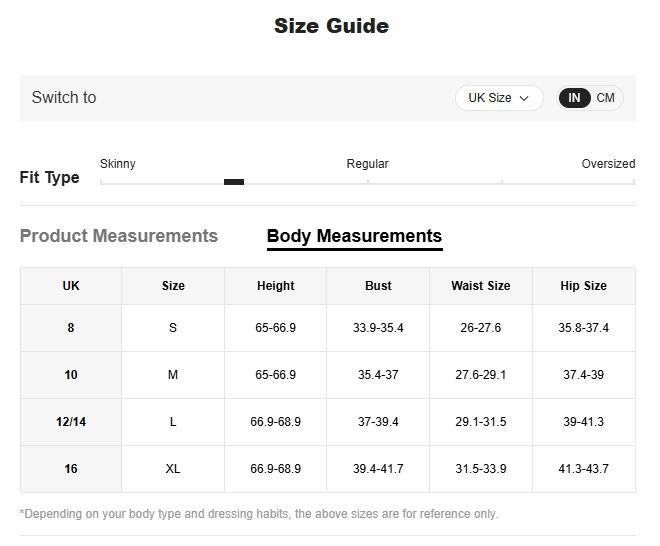Viewport: 660px width, 546px height.
Task: Select the XL size cell
Action: (x=173, y=469)
